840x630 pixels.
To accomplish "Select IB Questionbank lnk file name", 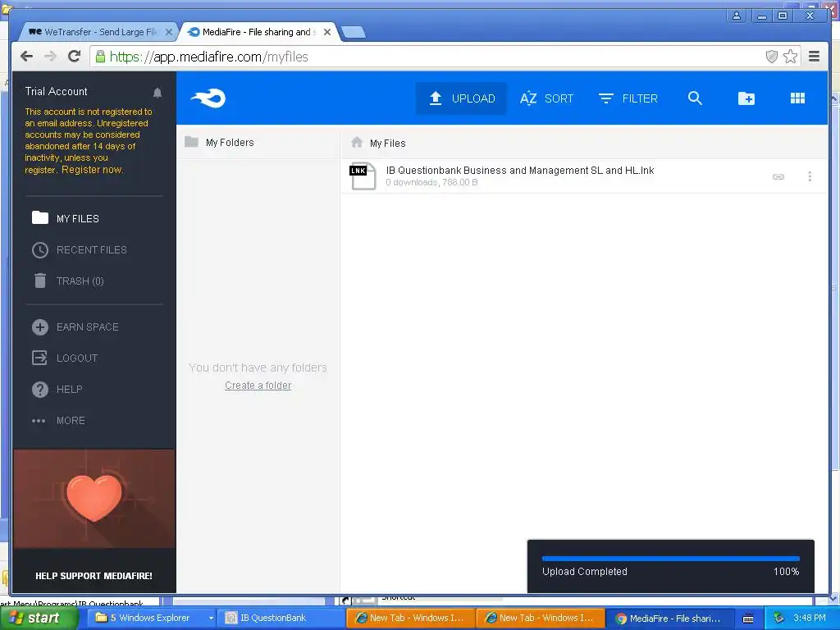I will (x=519, y=171).
